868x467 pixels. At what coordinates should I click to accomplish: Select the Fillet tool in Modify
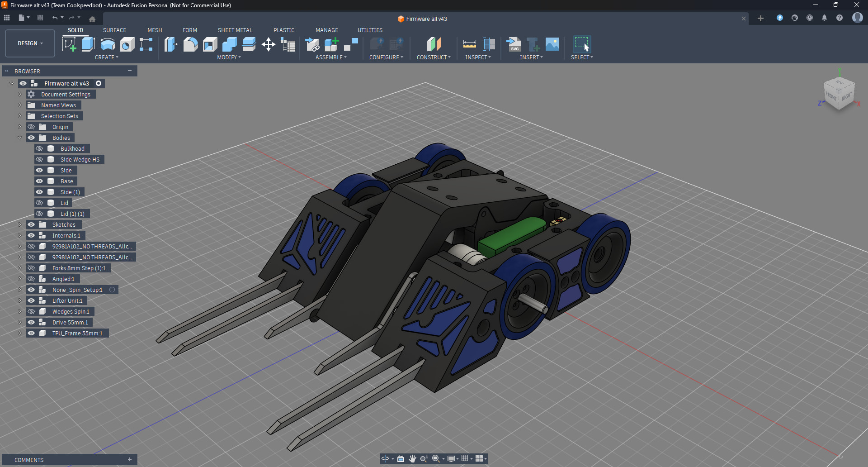click(190, 44)
